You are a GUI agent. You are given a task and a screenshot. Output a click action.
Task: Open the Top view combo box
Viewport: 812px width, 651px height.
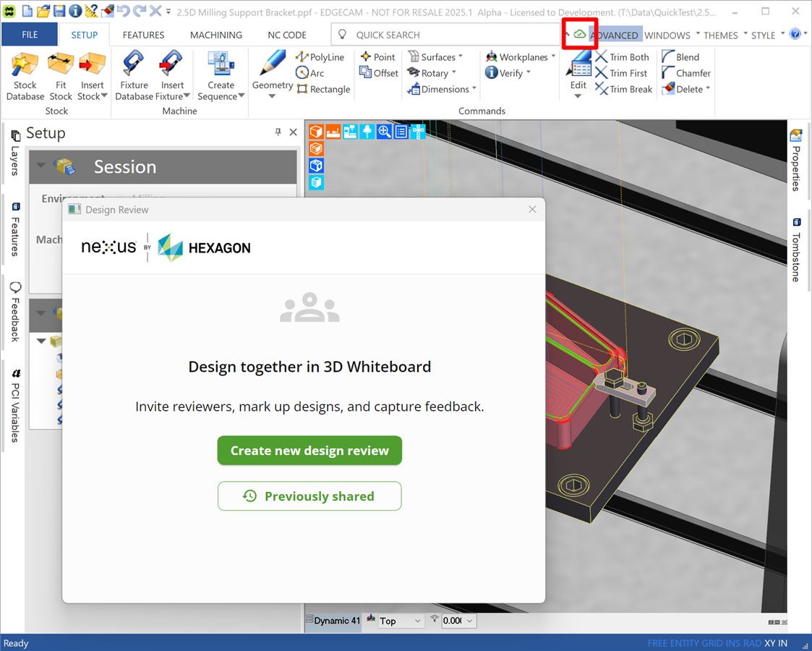coord(401,621)
